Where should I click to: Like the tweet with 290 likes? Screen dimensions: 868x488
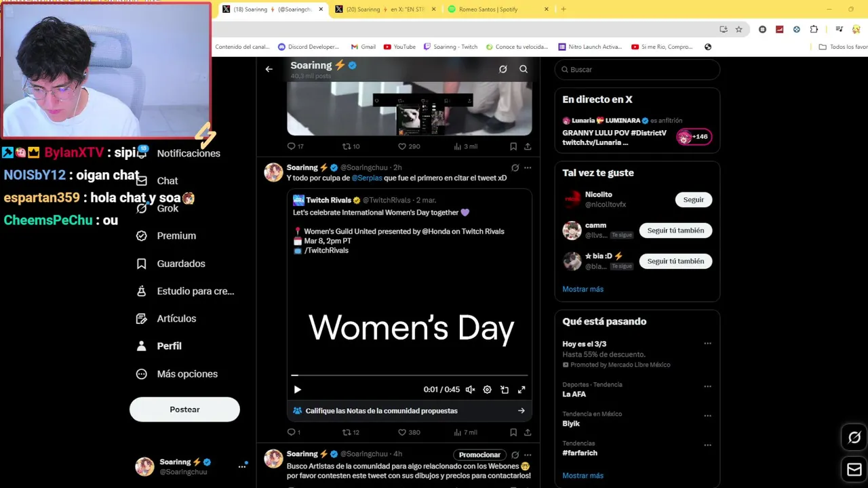[409, 146]
